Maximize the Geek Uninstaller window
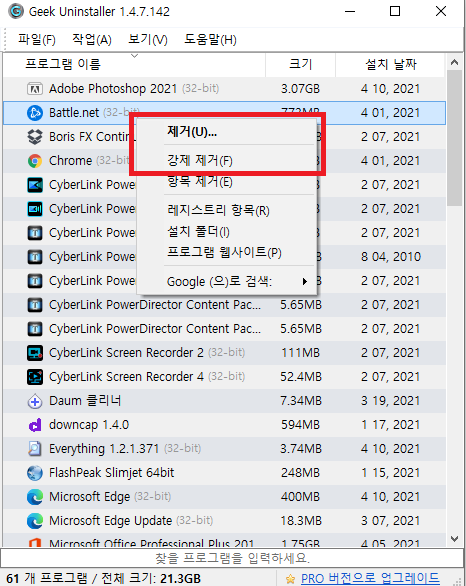 395,11
